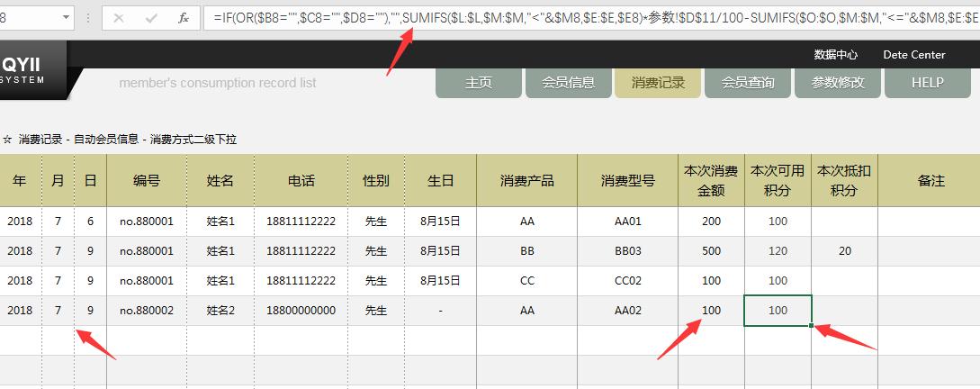Select the 消费型号 column header
The width and height of the screenshot is (980, 389).
(628, 181)
